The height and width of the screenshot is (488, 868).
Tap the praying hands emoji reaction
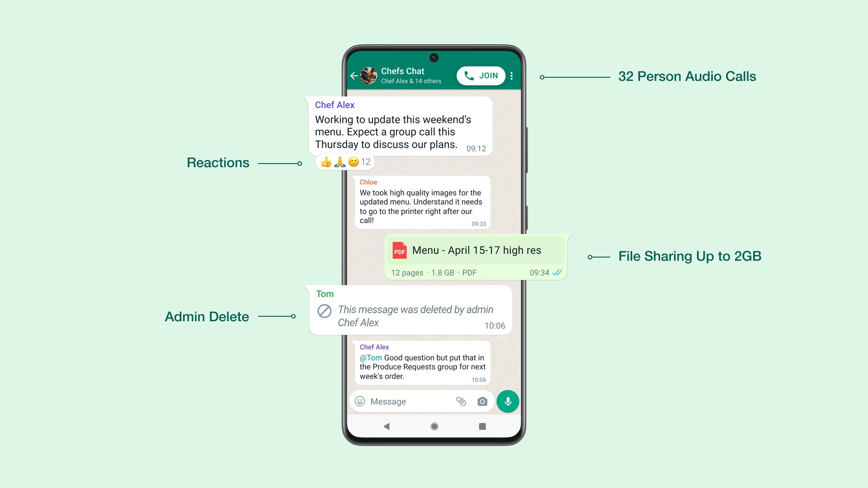(338, 161)
